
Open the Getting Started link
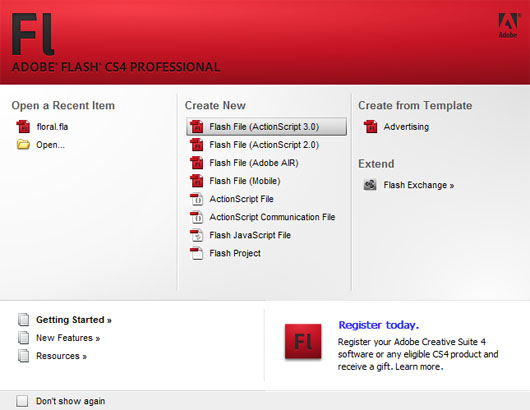click(x=74, y=320)
